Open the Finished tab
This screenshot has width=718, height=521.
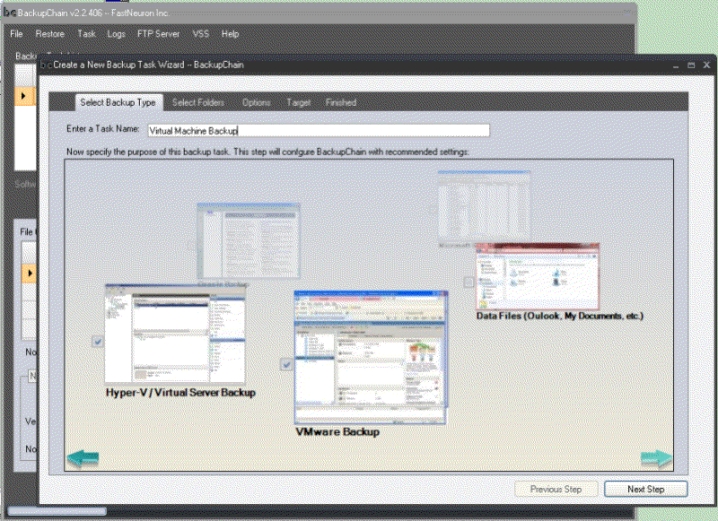(x=340, y=102)
